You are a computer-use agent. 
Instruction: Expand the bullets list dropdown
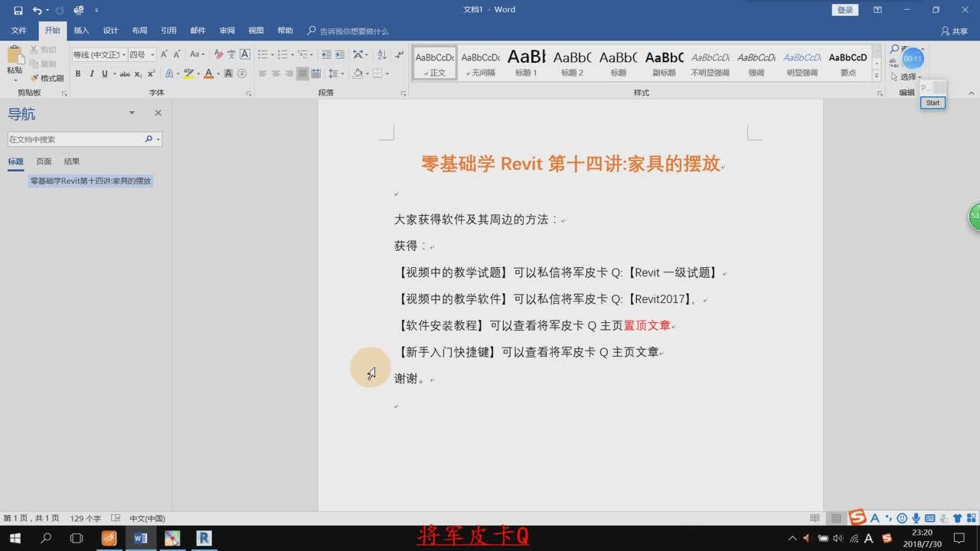[x=271, y=54]
